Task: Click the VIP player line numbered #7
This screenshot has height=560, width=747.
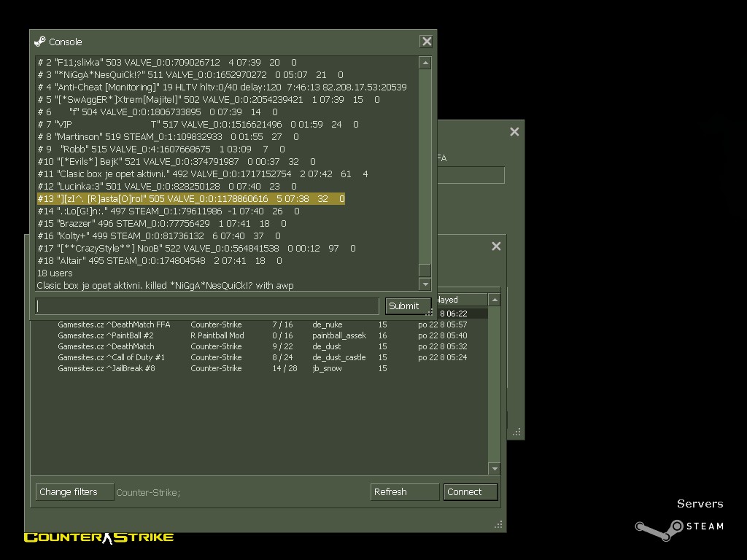Action: tap(198, 124)
